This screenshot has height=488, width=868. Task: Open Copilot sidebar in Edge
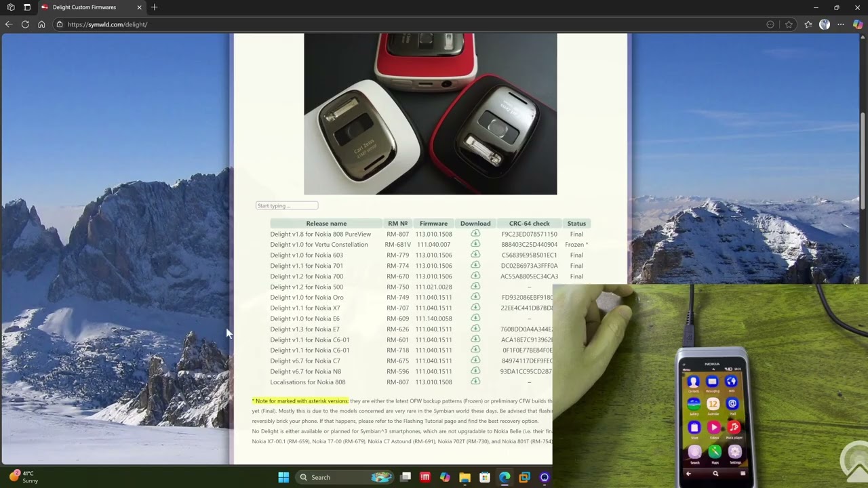[858, 24]
